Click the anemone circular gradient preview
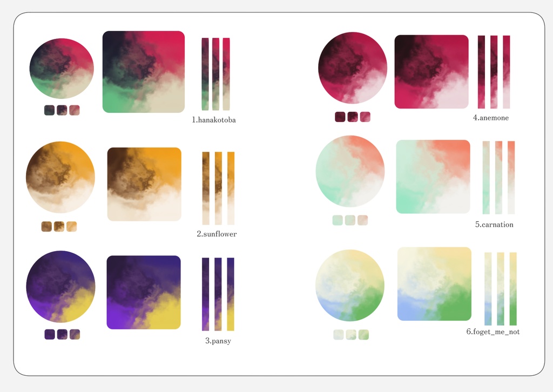This screenshot has height=392, width=553. click(x=353, y=68)
